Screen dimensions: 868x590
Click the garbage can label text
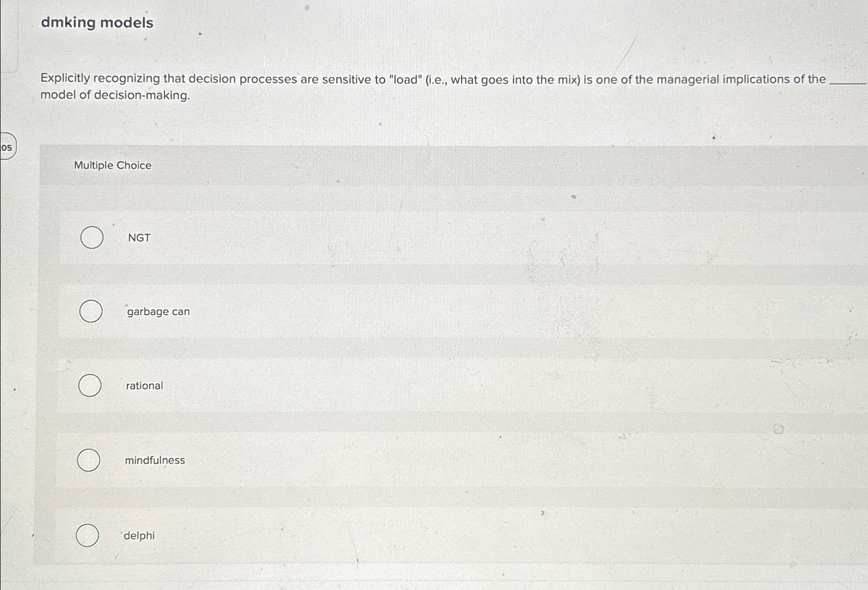pos(157,311)
